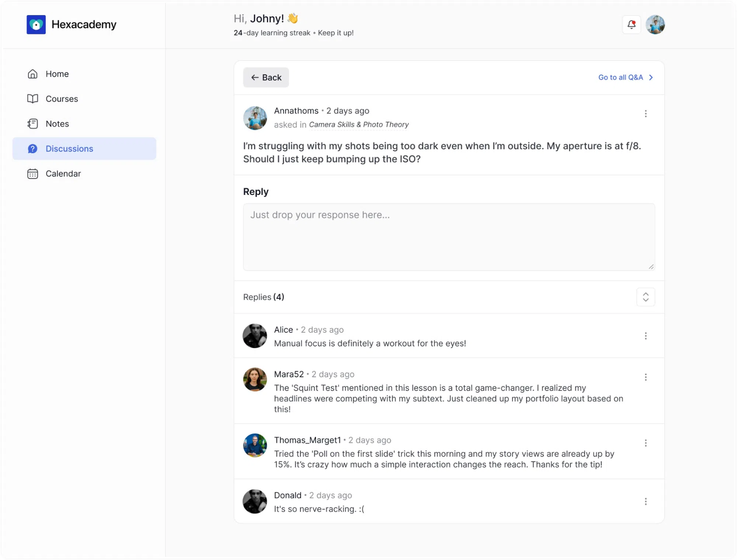Image resolution: width=737 pixels, height=560 pixels.
Task: Click the Discussions question mark icon
Action: (x=32, y=149)
